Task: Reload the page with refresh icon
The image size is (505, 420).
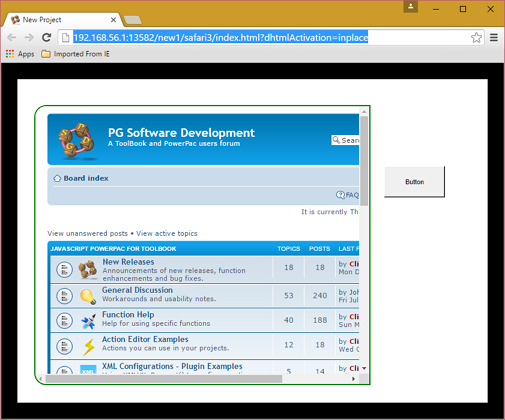Action: [47, 37]
